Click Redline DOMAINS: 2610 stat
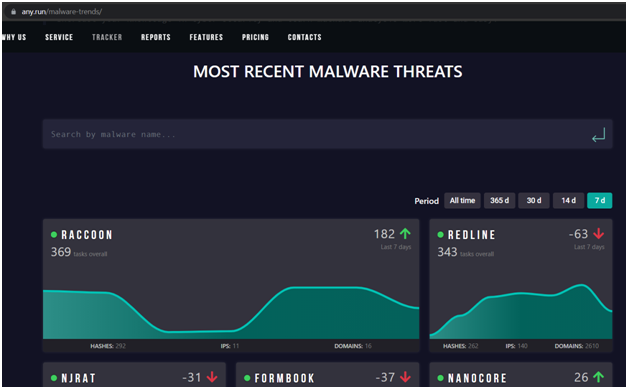628x389 pixels. (577, 346)
